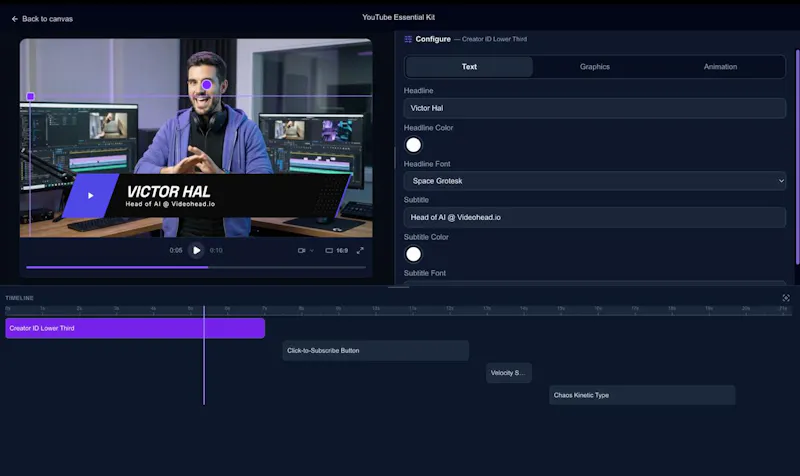Image resolution: width=800 pixels, height=476 pixels.
Task: Click the Subtitle Font label
Action: pyautogui.click(x=424, y=273)
